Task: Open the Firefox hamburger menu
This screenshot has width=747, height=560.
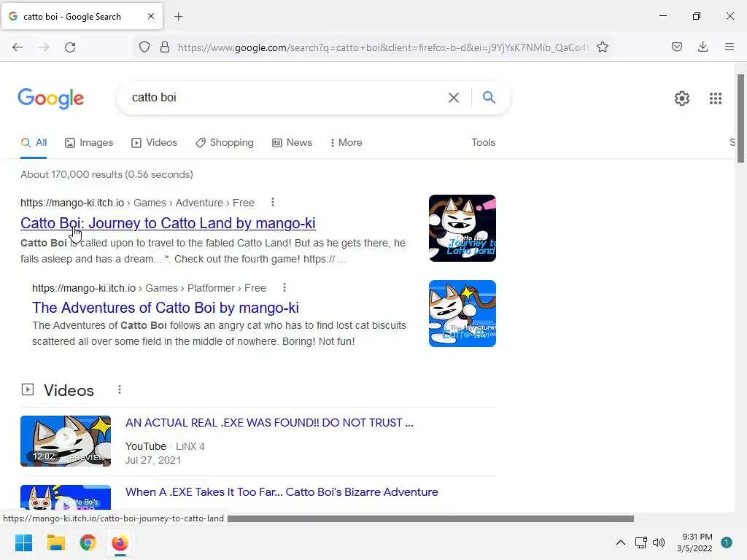Action: [x=729, y=47]
